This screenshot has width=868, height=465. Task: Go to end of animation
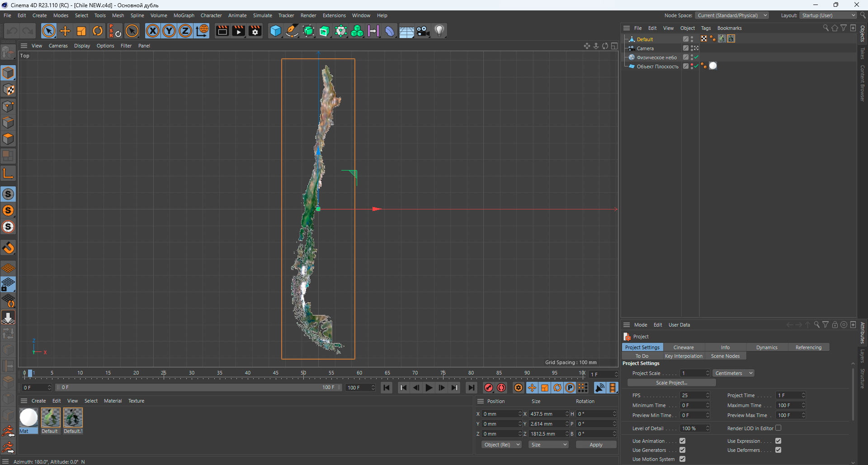click(472, 388)
